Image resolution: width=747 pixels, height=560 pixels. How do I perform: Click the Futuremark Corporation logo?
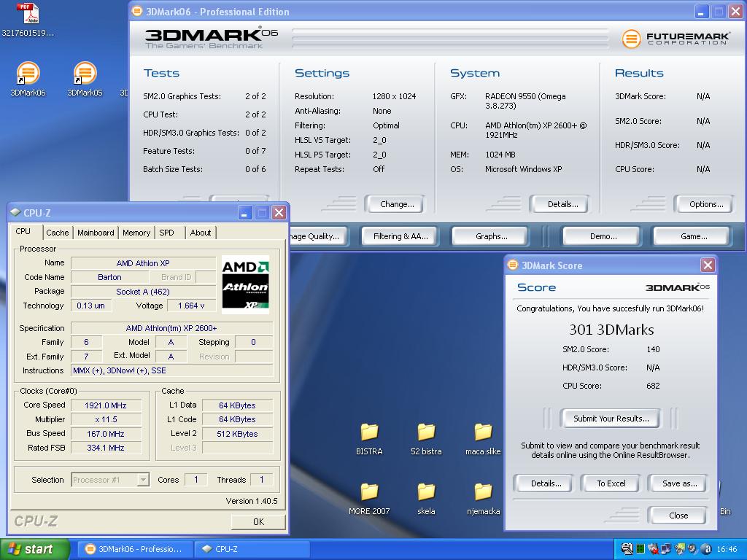click(675, 39)
